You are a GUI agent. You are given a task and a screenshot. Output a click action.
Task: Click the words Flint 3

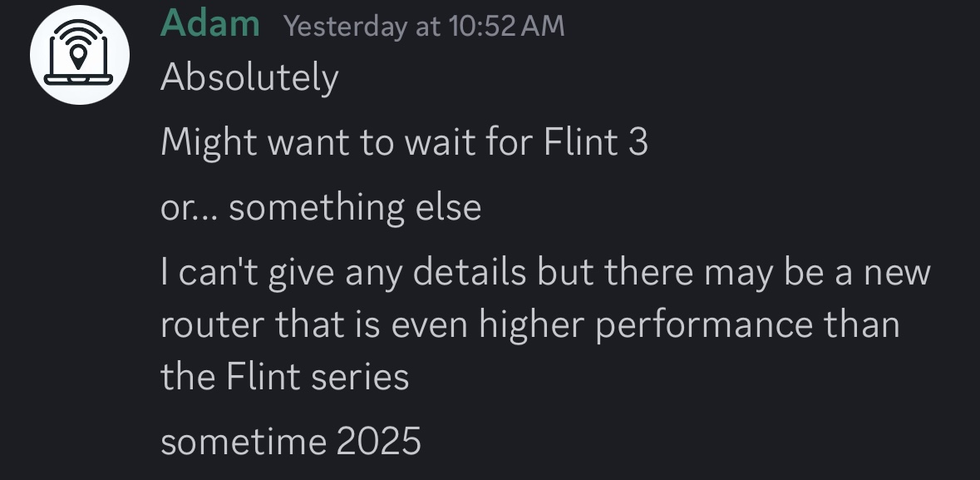(596, 141)
